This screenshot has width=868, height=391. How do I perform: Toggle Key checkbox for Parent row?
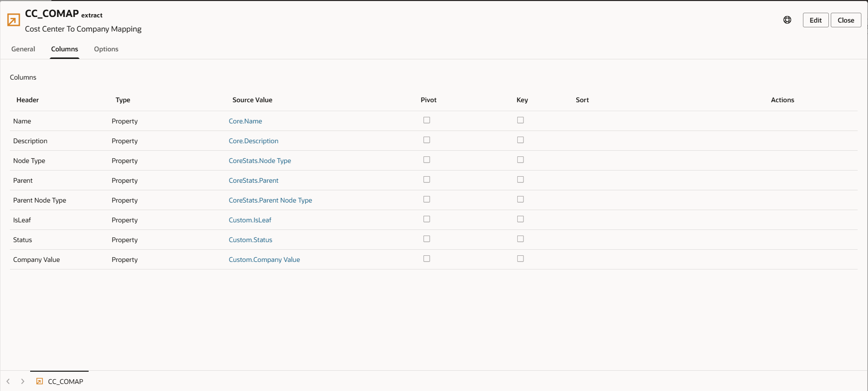pyautogui.click(x=521, y=179)
